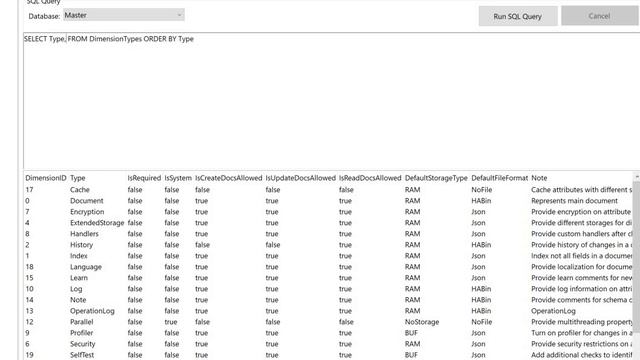This screenshot has height=360, width=640.
Task: Select the Type column header
Action: (78, 178)
